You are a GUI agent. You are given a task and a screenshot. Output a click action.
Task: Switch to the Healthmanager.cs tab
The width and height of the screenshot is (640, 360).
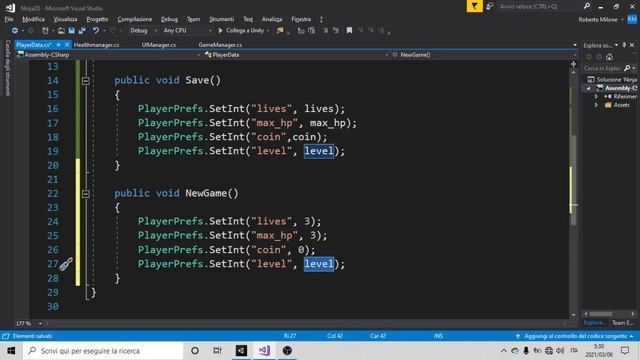(97, 45)
